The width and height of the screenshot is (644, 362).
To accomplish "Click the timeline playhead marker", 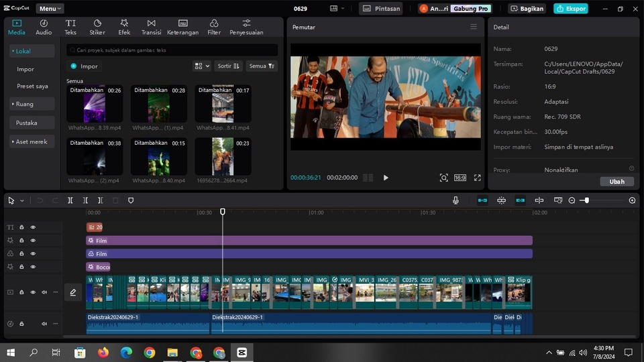I will coord(223,211).
